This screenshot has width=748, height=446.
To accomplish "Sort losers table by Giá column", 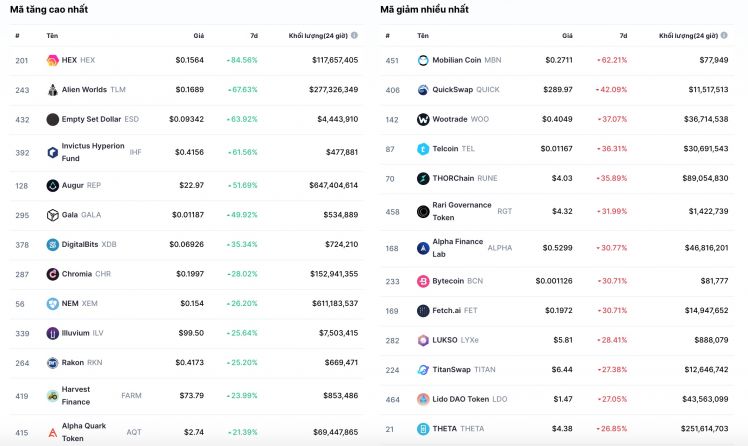I will tap(567, 36).
